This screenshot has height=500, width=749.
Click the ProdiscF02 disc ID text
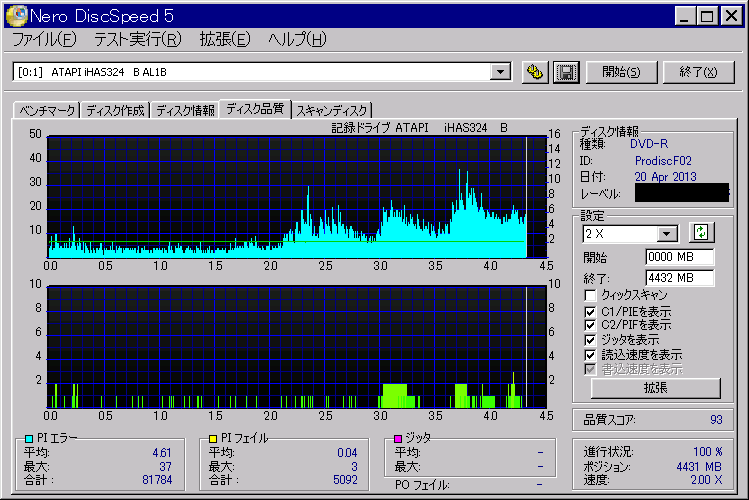(663, 161)
